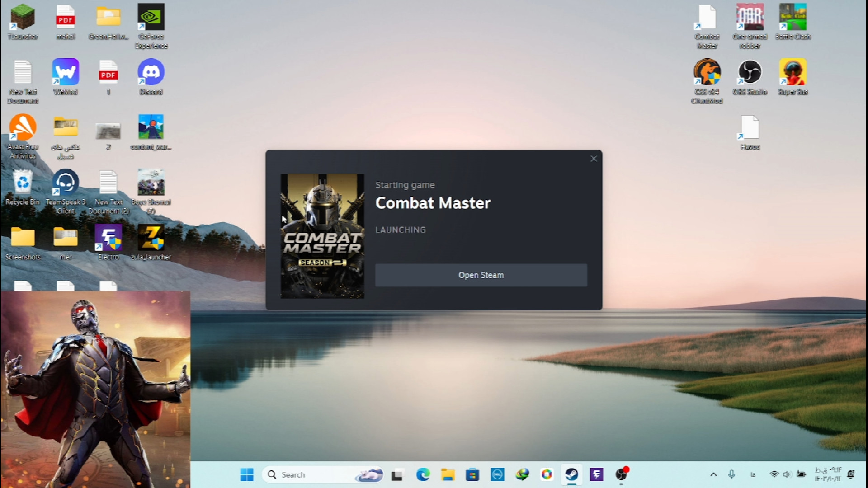Select the image file named 2
This screenshot has height=488, width=868.
tap(108, 136)
